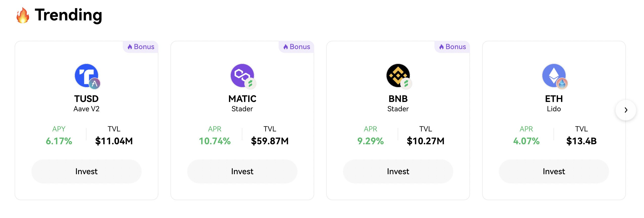Click the Trending fire emoji icon

23,15
